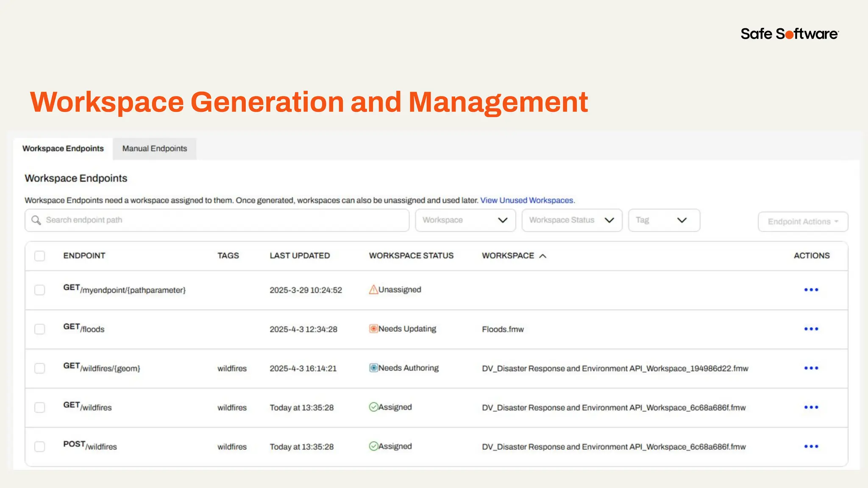
Task: Sort by the WORKSPACE column header
Action: 508,256
